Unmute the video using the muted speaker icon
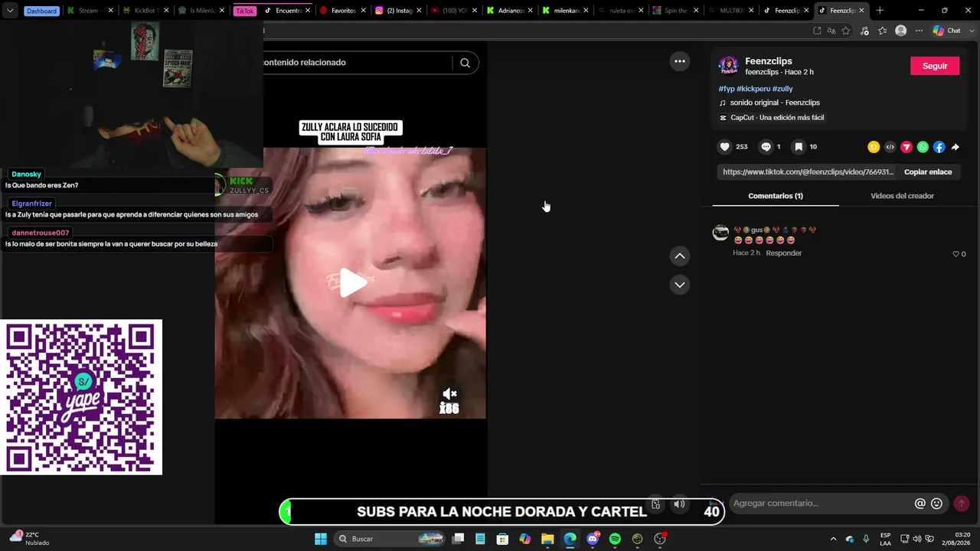980x551 pixels. pos(449,394)
